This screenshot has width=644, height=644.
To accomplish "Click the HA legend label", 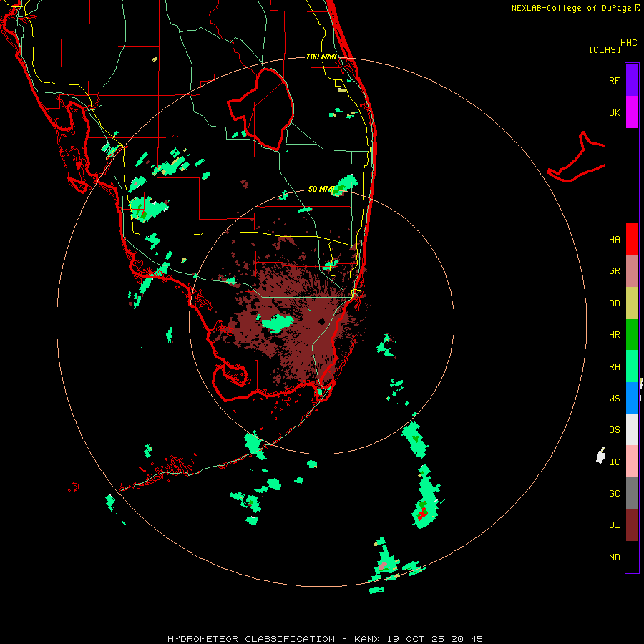I will point(614,240).
